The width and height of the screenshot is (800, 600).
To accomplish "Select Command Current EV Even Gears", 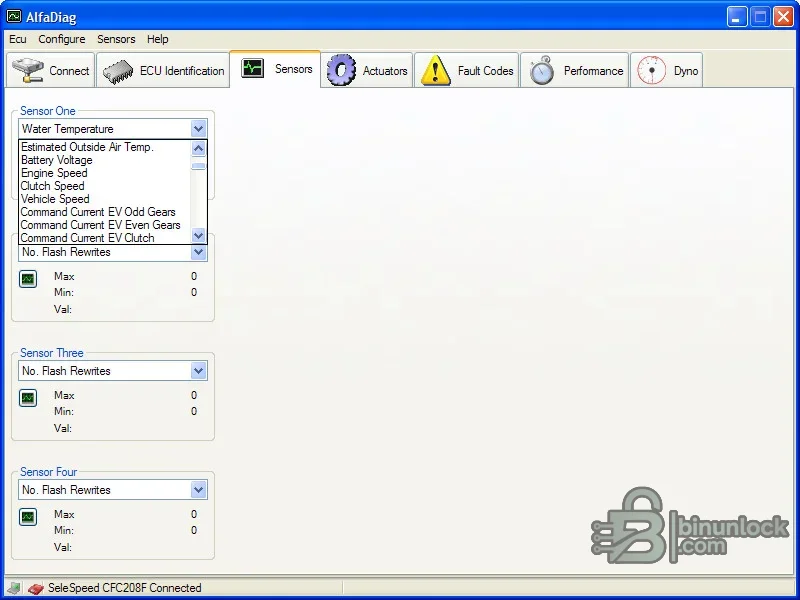I will 105,225.
